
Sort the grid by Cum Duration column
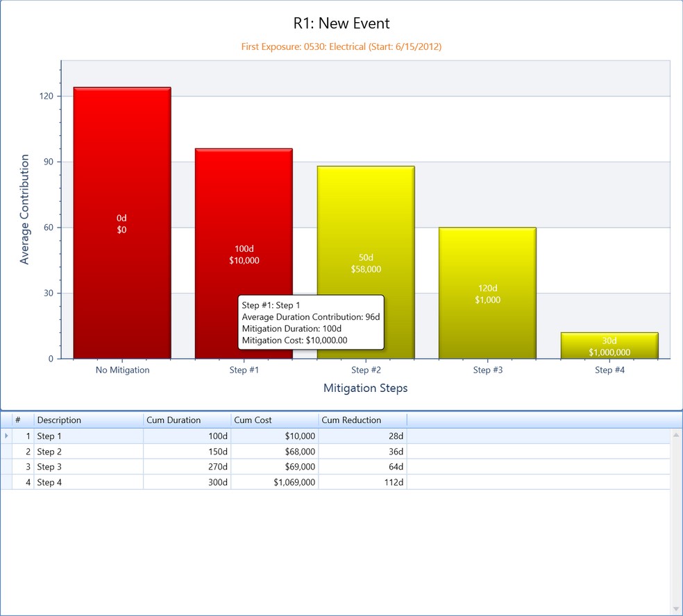click(x=185, y=420)
